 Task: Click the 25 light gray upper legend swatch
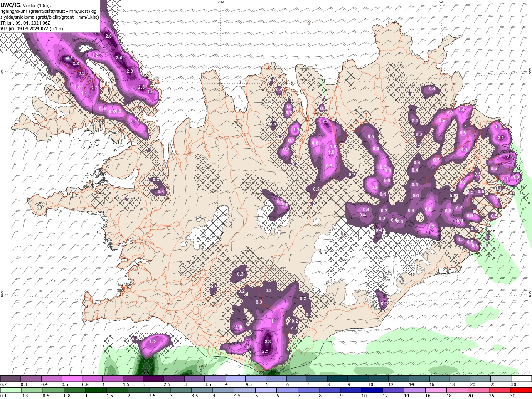501,379
